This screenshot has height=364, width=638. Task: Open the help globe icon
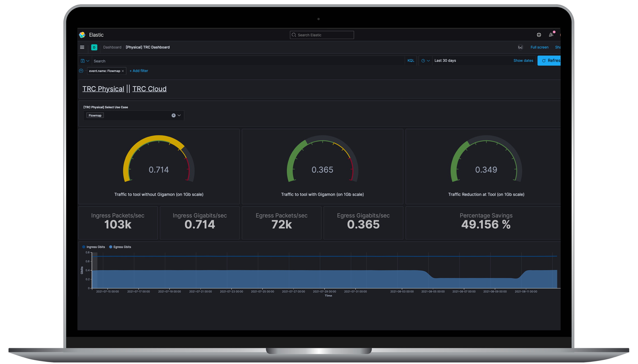[x=539, y=35]
